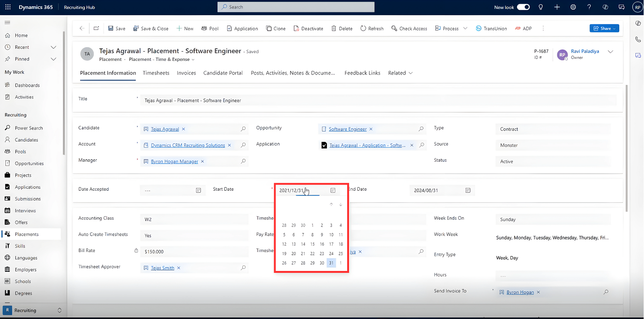This screenshot has height=319, width=644.
Task: Delete the placement record
Action: (x=342, y=28)
